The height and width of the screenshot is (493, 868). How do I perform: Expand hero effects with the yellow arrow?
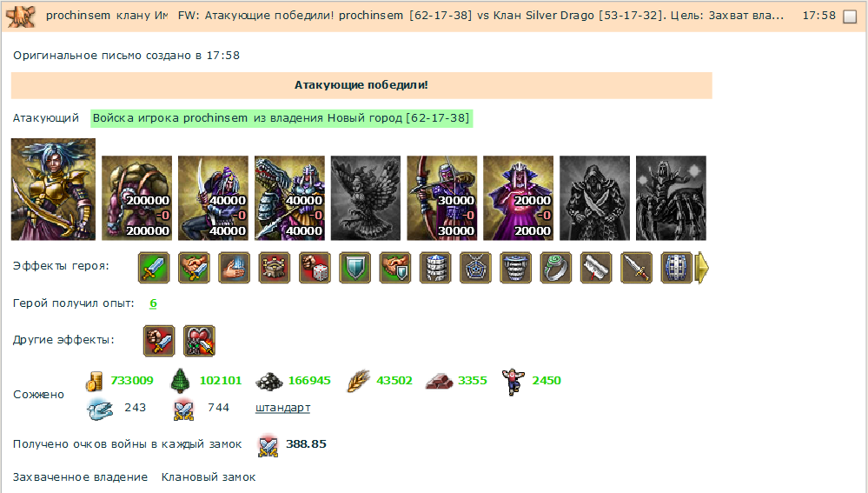[702, 268]
